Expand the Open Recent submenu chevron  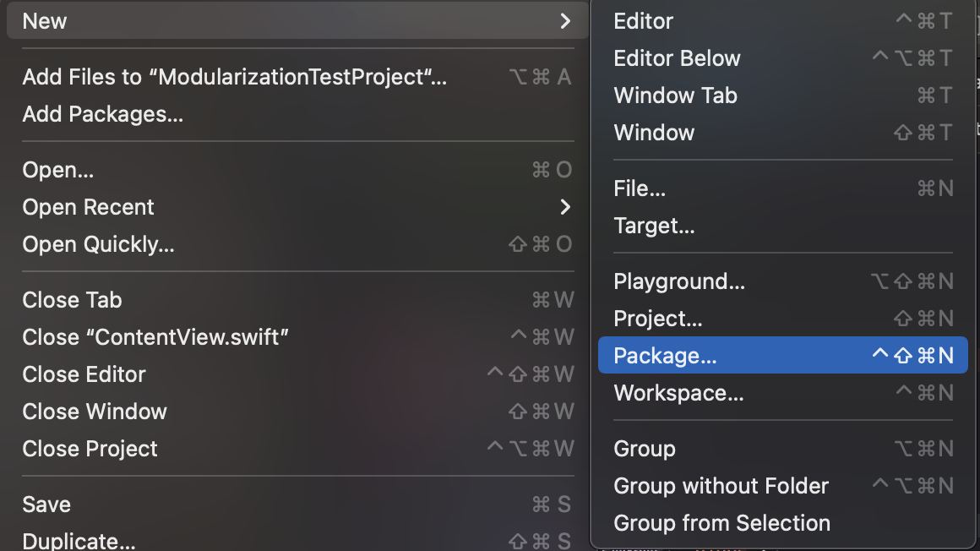pyautogui.click(x=565, y=207)
